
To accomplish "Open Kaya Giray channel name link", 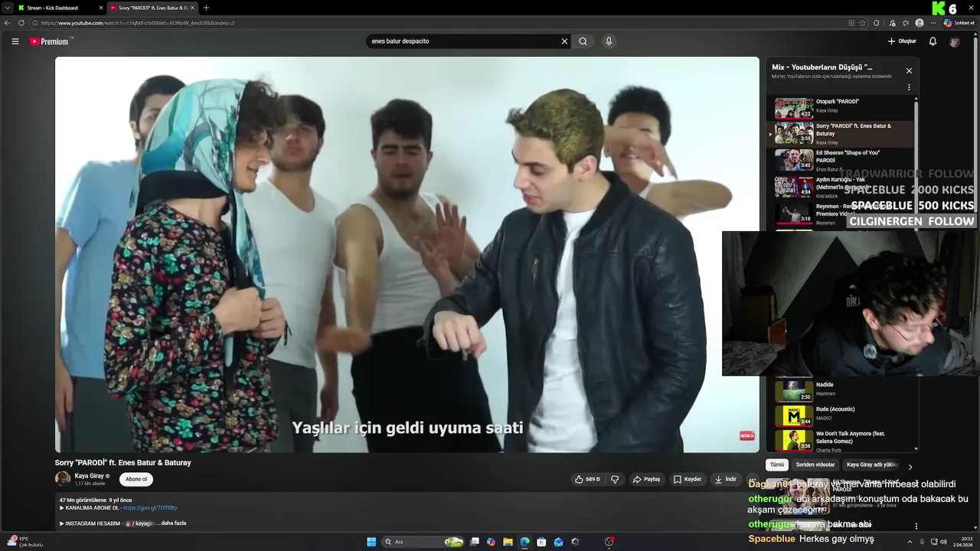I will (89, 476).
